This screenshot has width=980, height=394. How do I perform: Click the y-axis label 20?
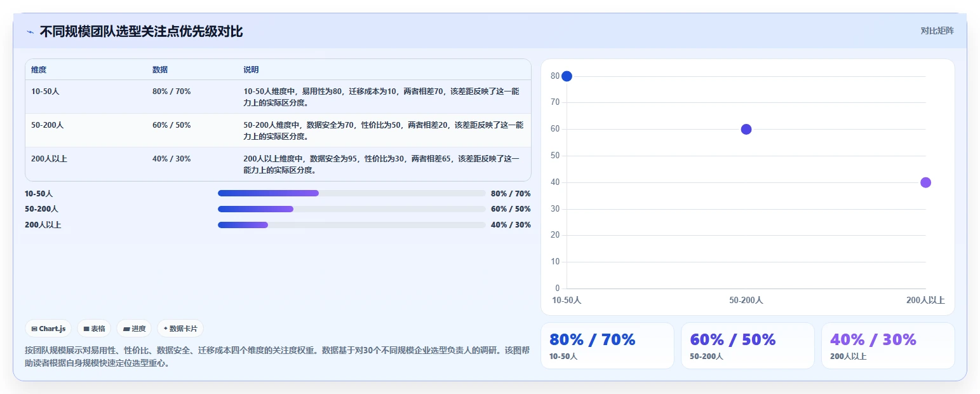(x=555, y=235)
